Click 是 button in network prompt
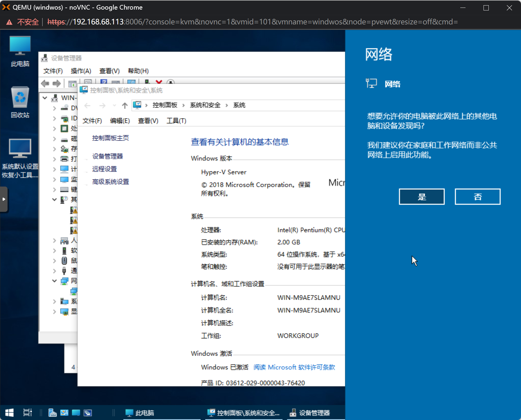The width and height of the screenshot is (521, 420). (x=422, y=197)
